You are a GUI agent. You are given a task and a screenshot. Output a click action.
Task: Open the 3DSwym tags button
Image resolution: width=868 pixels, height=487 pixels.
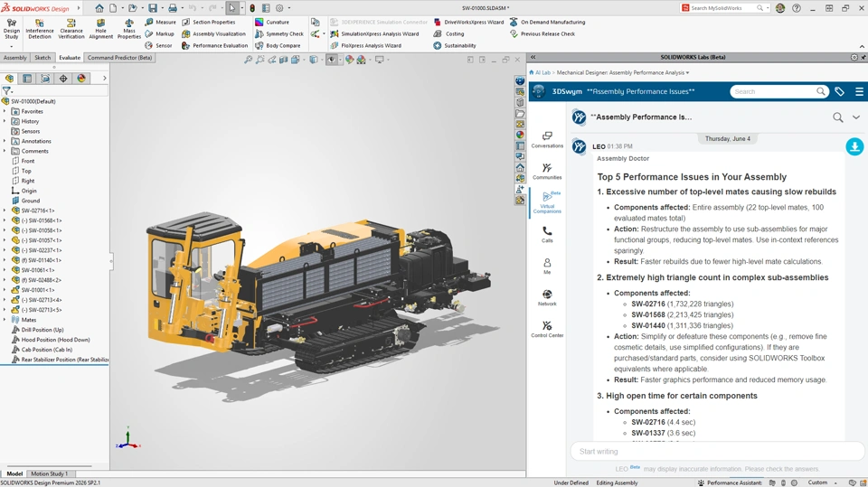pyautogui.click(x=840, y=92)
